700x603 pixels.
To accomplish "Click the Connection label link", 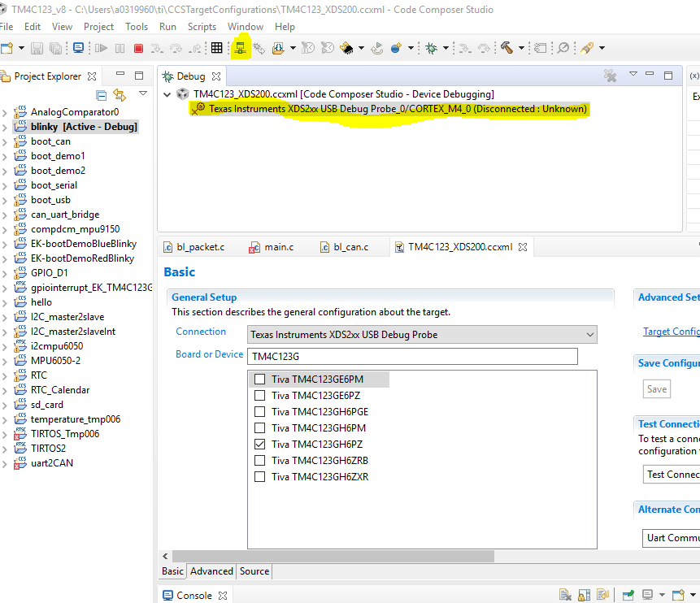I will [x=201, y=332].
